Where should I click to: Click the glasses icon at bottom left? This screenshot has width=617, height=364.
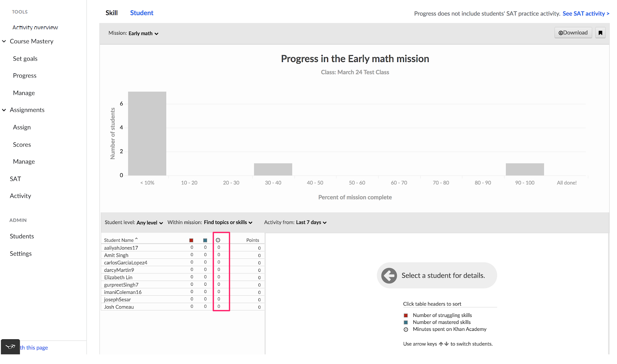pos(10,347)
